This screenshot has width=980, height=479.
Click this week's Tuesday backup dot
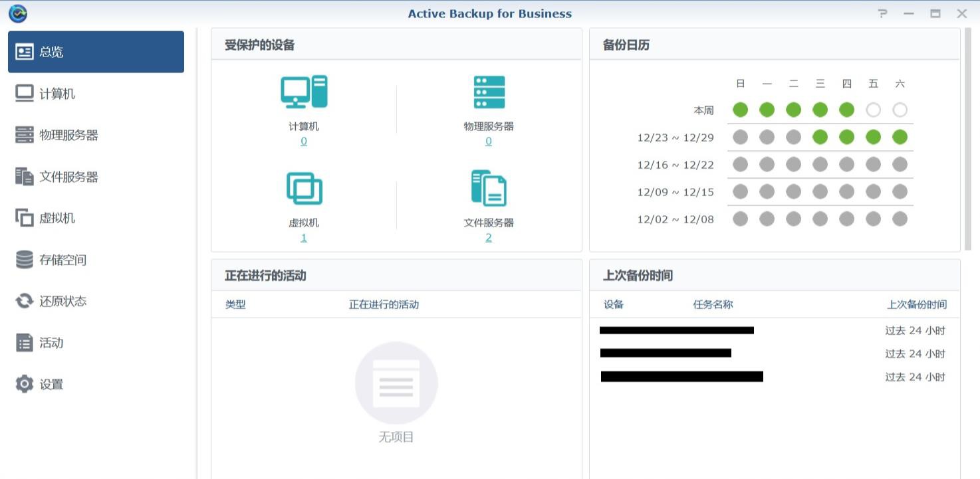click(x=793, y=110)
